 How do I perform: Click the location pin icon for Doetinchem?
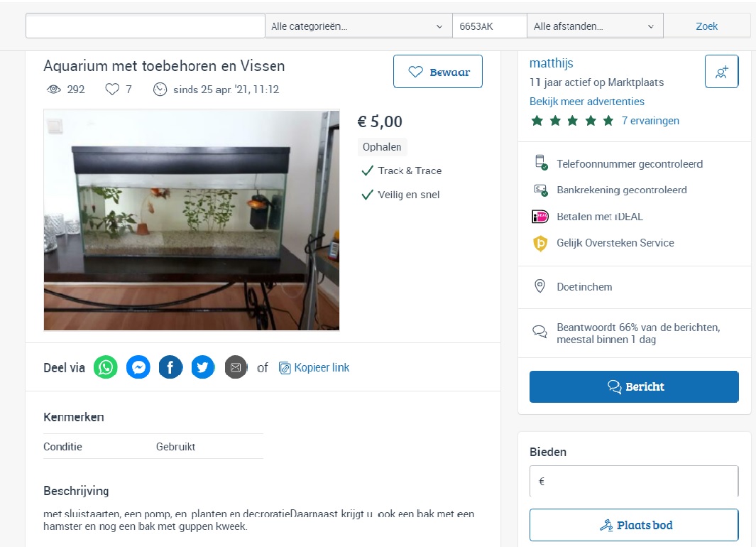540,286
